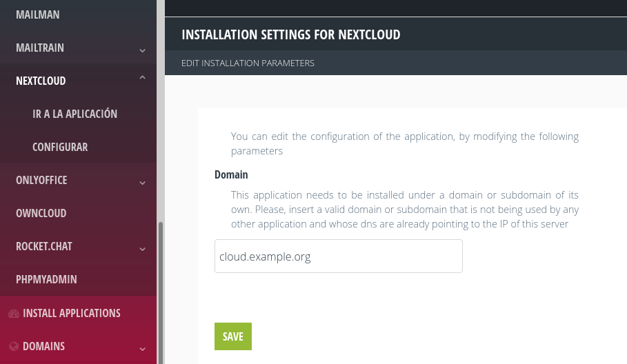Select the Nextcloud menu label
627x364 pixels.
(41, 81)
